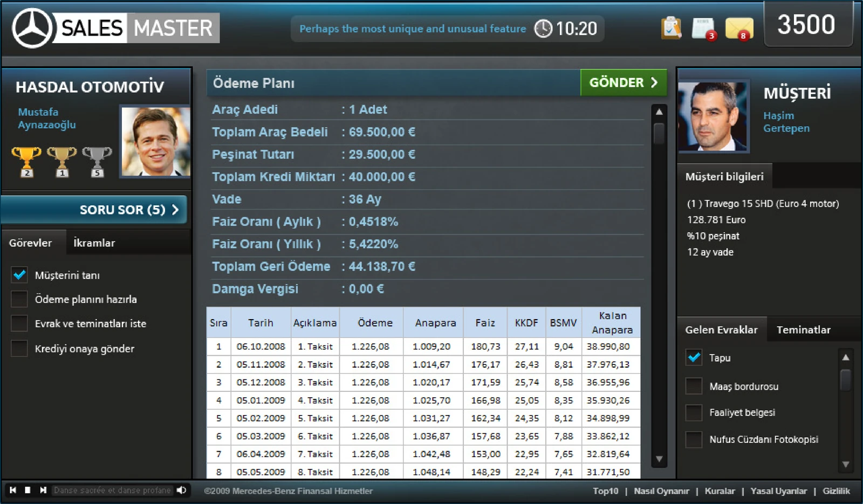
Task: Click the payment plan scroll up arrow
Action: (x=659, y=112)
